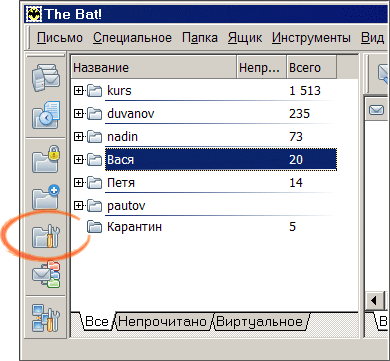Click the Название column header
This screenshot has width=390, height=361.
tap(154, 68)
